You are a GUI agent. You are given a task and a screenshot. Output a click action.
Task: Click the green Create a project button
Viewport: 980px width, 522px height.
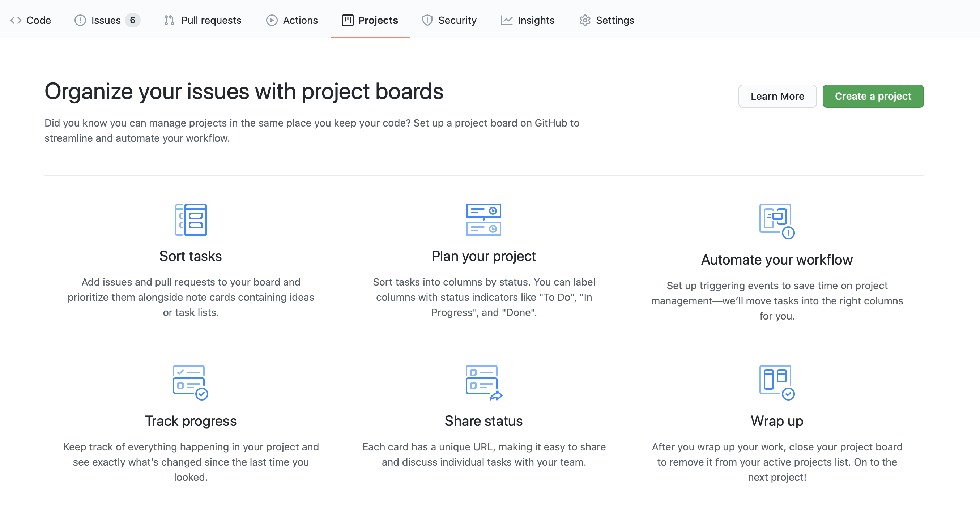873,96
